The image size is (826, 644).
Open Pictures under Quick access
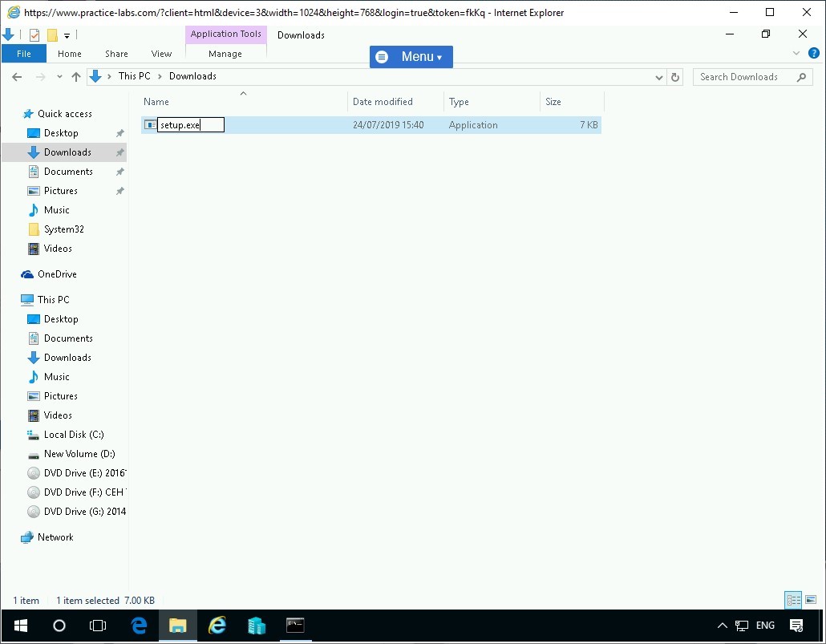click(61, 191)
